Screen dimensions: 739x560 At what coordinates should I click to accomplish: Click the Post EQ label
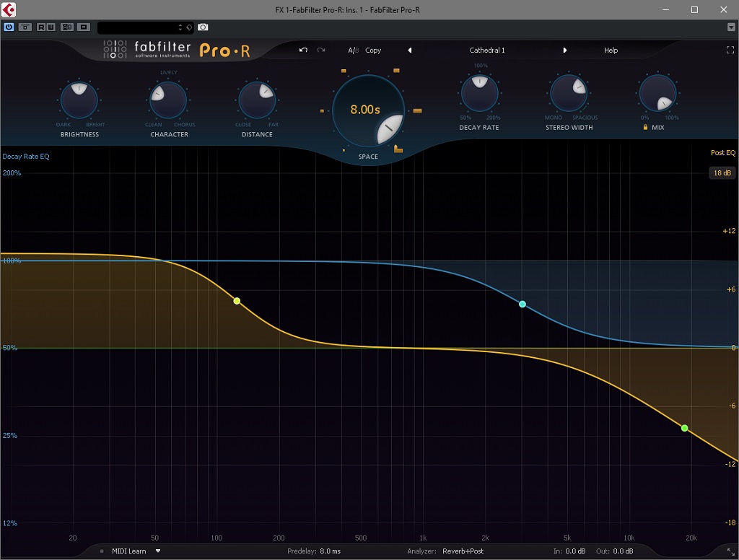723,153
